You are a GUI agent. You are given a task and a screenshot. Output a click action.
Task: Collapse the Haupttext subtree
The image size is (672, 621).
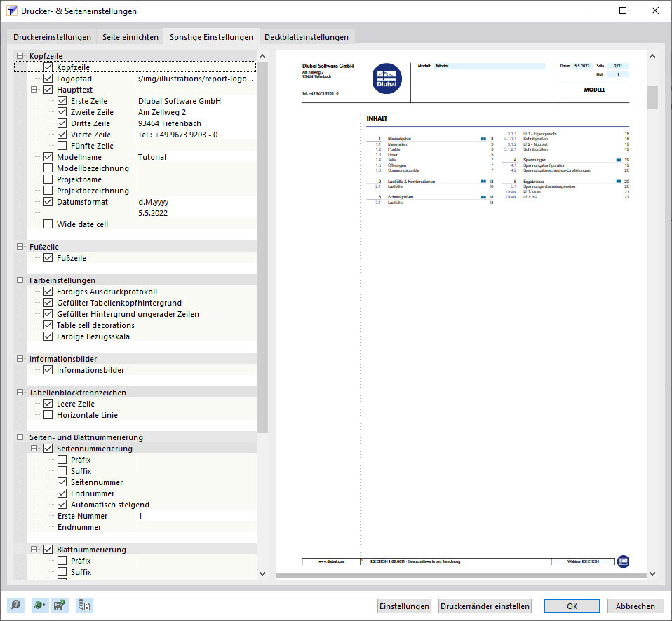tap(34, 90)
